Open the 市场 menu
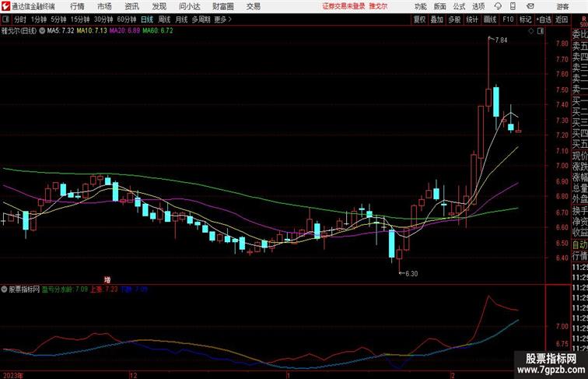Viewport: 588px width, 379px height. (x=104, y=6)
